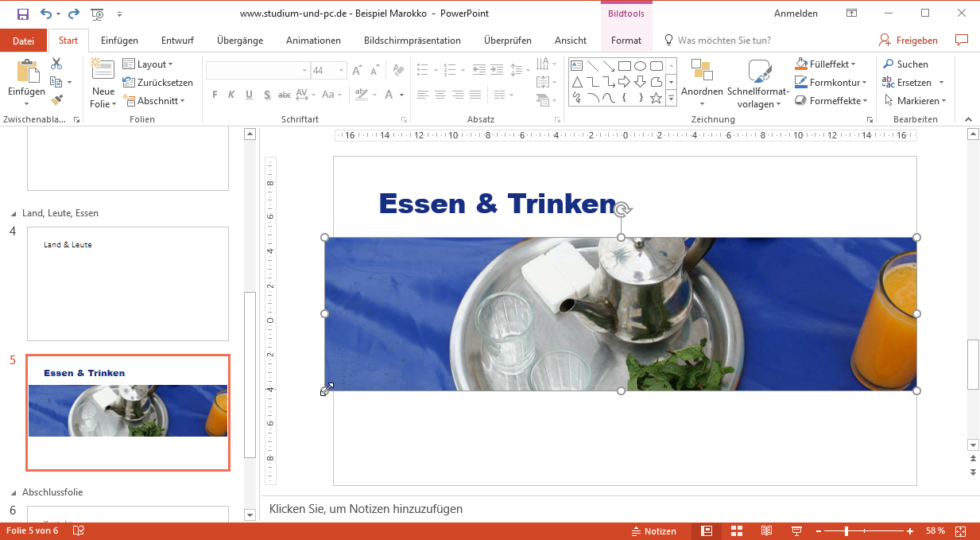The image size is (980, 540).
Task: Open the Animationen tab
Action: pyautogui.click(x=313, y=41)
